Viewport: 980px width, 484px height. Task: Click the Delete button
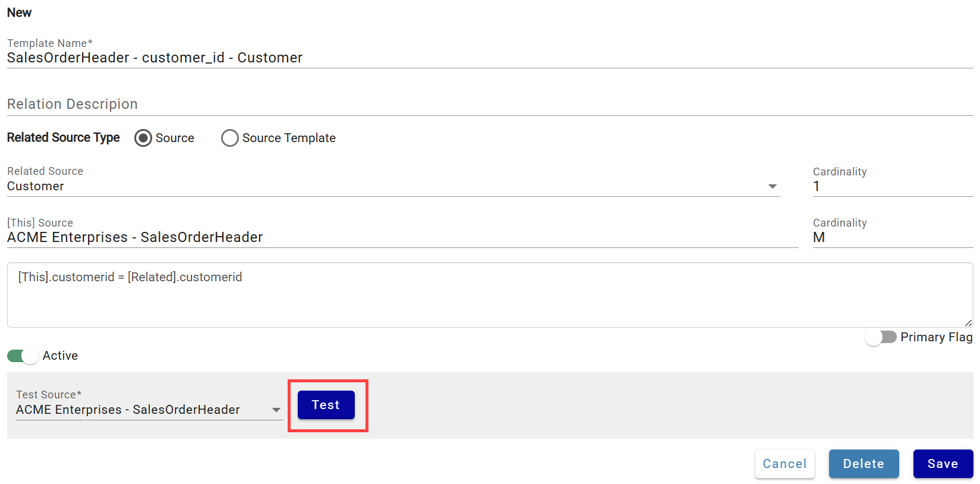(x=864, y=464)
